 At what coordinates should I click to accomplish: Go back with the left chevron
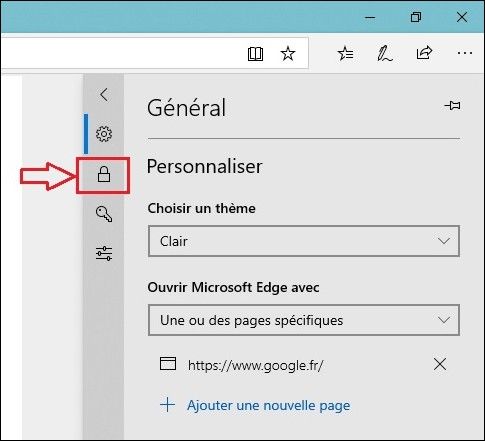coord(104,95)
